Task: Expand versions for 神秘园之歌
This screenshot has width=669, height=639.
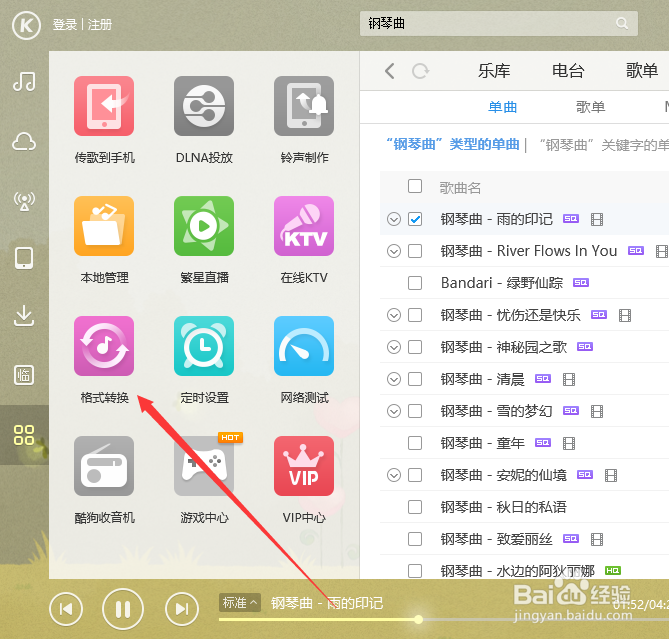Action: 394,347
